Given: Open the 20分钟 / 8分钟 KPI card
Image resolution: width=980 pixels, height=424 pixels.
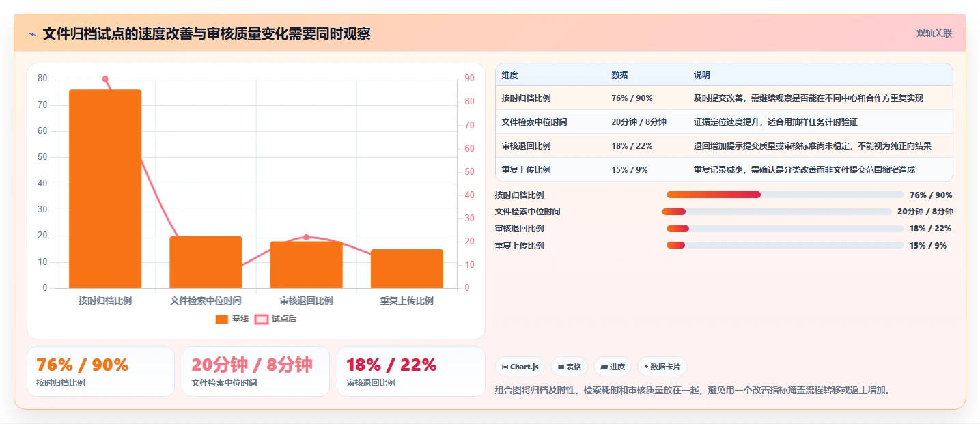Looking at the screenshot, I should pos(255,371).
